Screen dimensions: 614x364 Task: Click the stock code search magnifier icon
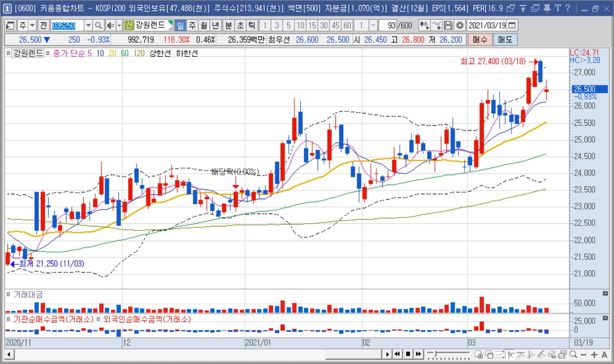click(98, 26)
